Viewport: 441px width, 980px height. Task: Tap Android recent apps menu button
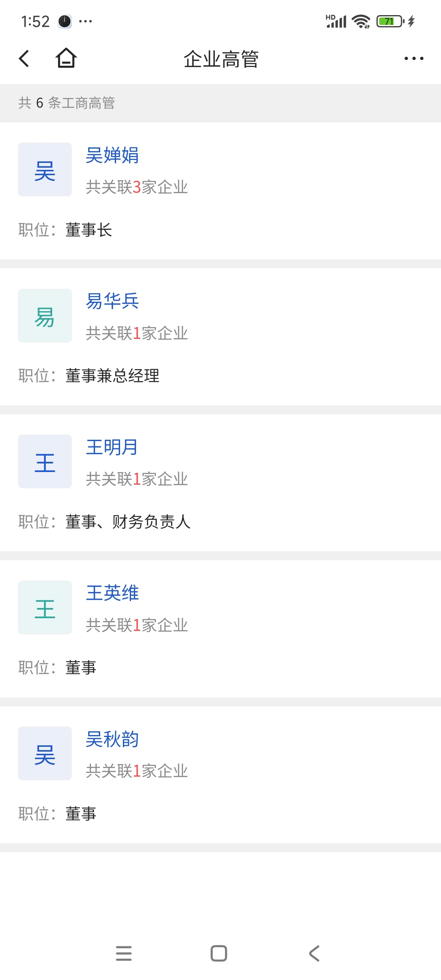(124, 953)
